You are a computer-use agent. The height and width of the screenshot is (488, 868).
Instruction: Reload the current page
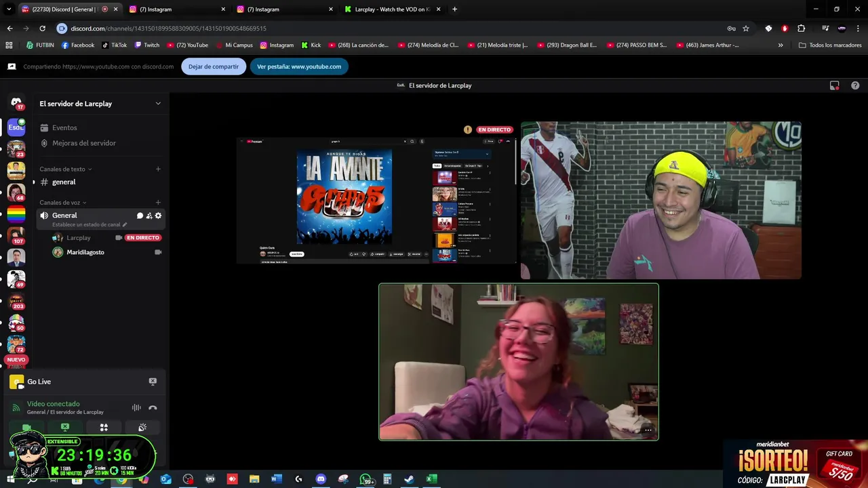click(42, 28)
